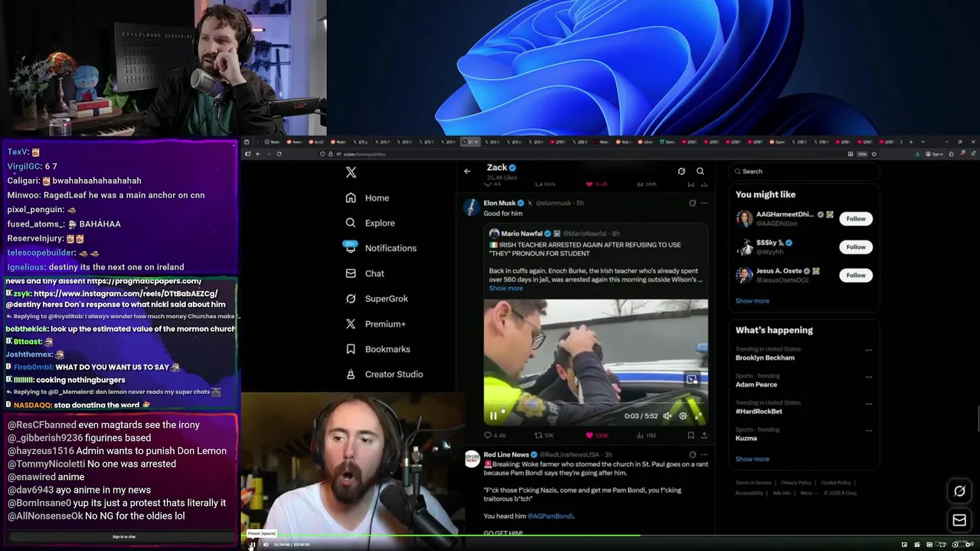Follow $$$ky account
This screenshot has height=551, width=980.
[x=856, y=247]
